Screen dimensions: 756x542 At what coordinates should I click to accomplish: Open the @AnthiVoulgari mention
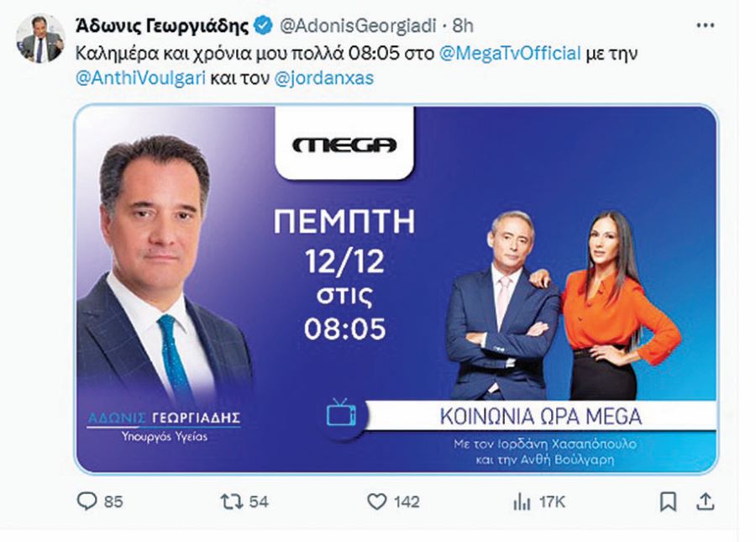tap(140, 77)
